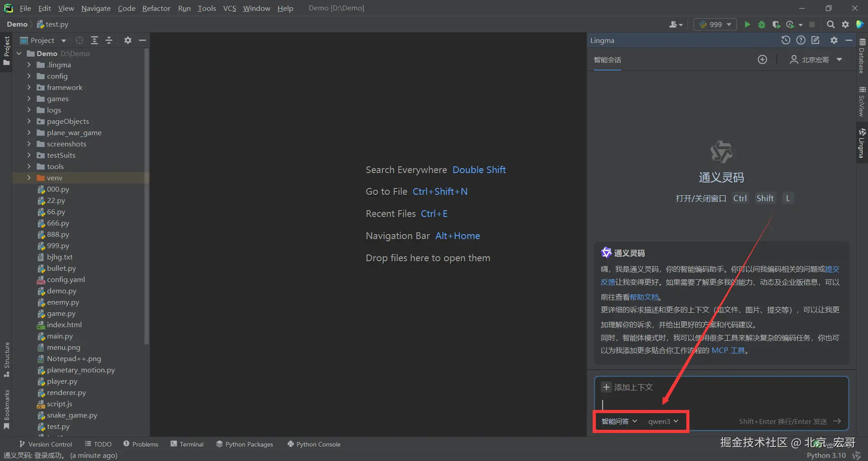Open the 帮助文档 help docs link

tap(644, 297)
